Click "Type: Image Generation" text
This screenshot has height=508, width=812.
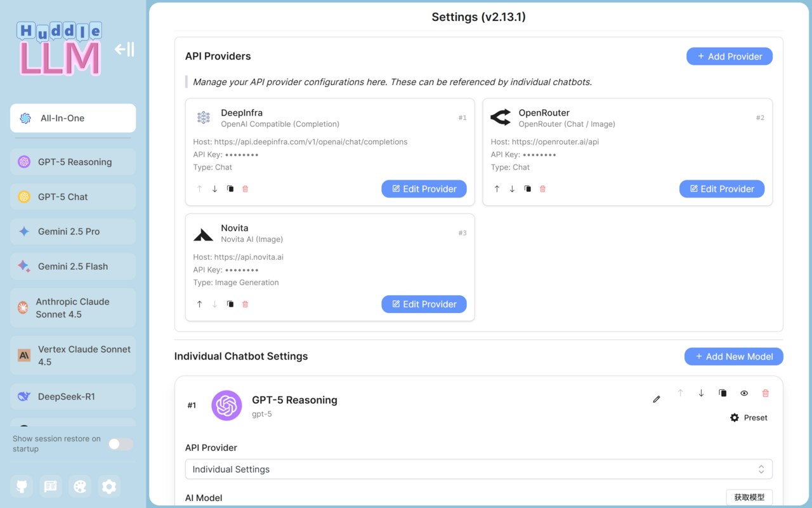236,283
